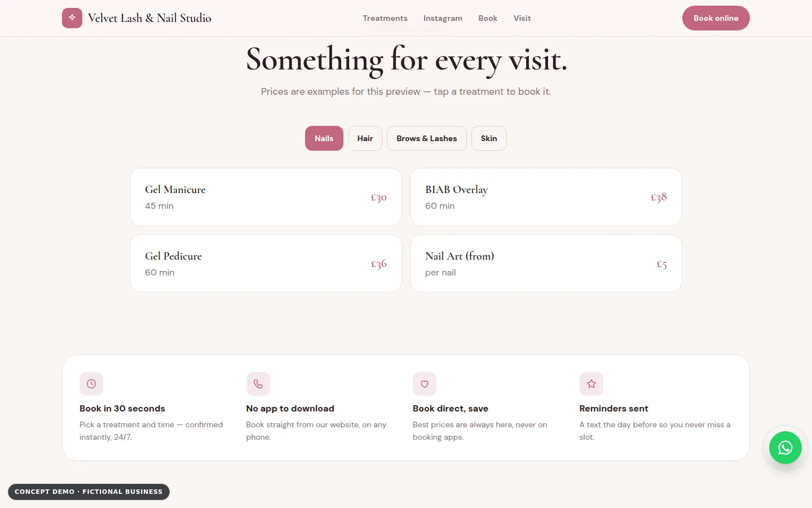The height and width of the screenshot is (508, 812).
Task: Click the Concept Demo Fictional Business badge
Action: [89, 492]
